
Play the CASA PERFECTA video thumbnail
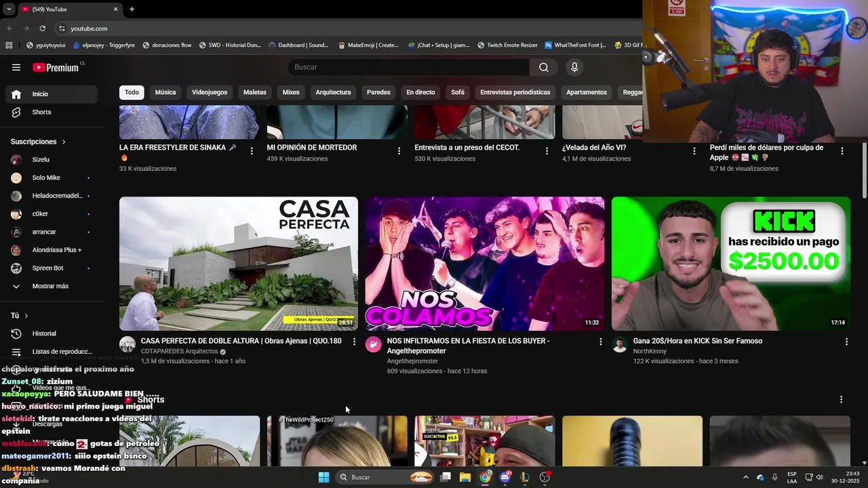coord(239,264)
